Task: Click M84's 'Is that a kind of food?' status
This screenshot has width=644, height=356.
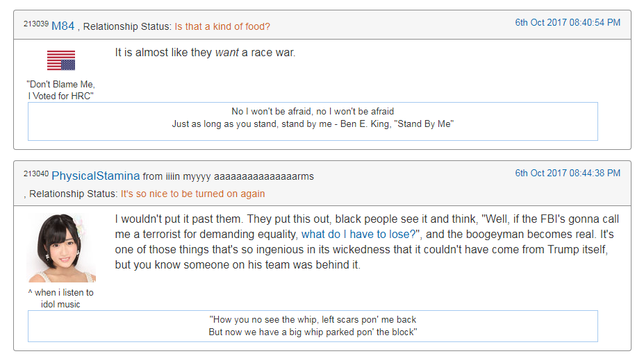Action: 222,26
